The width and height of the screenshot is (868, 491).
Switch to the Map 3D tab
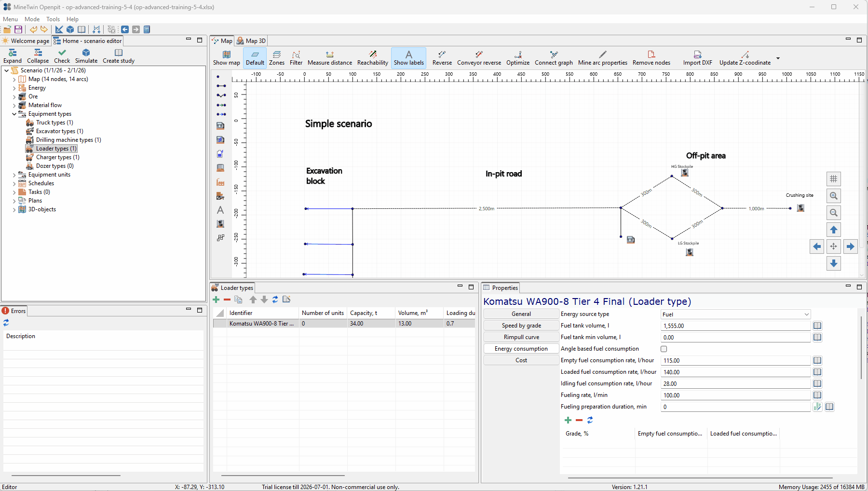tap(251, 41)
